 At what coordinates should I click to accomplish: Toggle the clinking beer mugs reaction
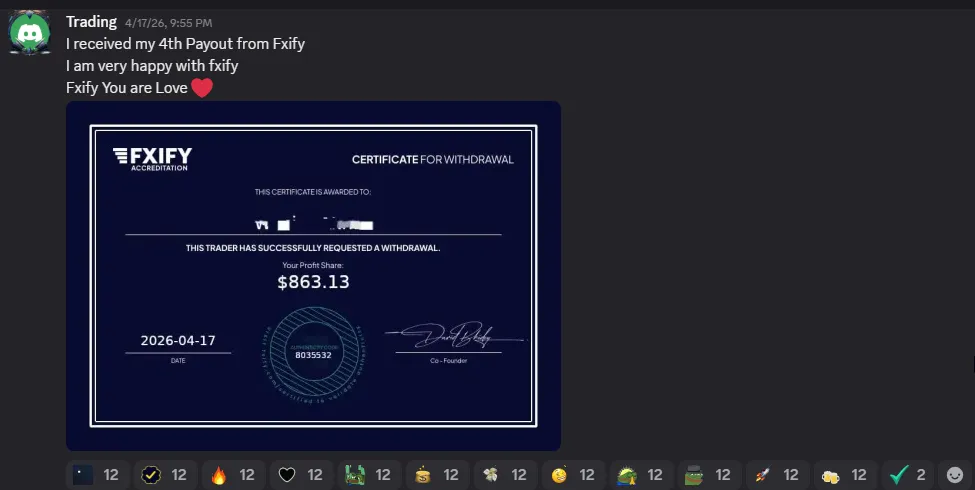(845, 475)
